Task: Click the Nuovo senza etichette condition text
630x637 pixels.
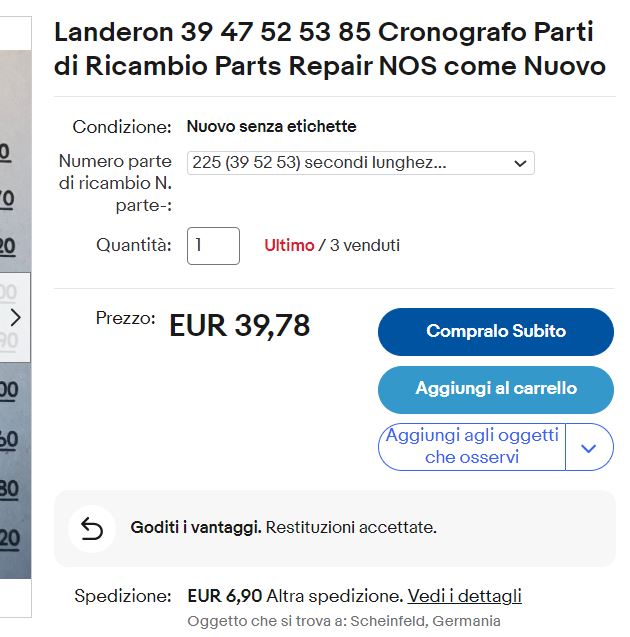Action: coord(271,127)
